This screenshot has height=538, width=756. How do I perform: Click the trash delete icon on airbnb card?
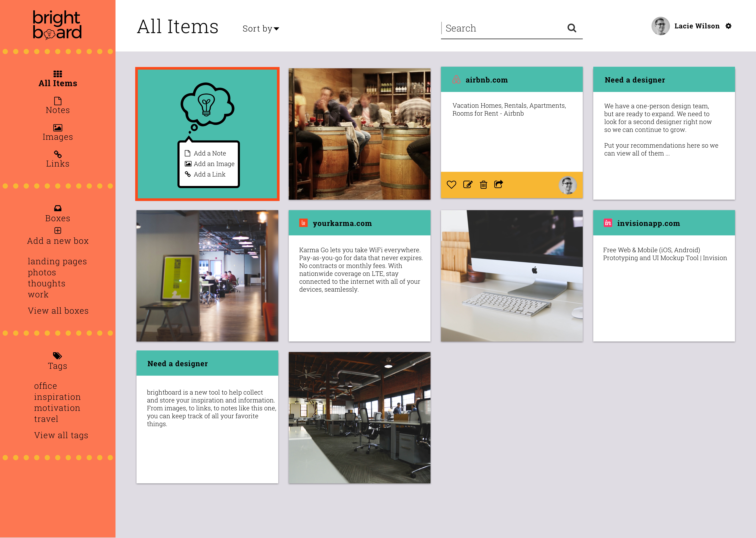point(483,185)
